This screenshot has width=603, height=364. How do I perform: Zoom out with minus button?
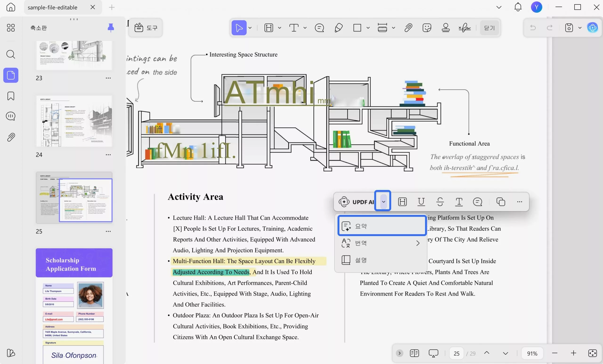(555, 353)
